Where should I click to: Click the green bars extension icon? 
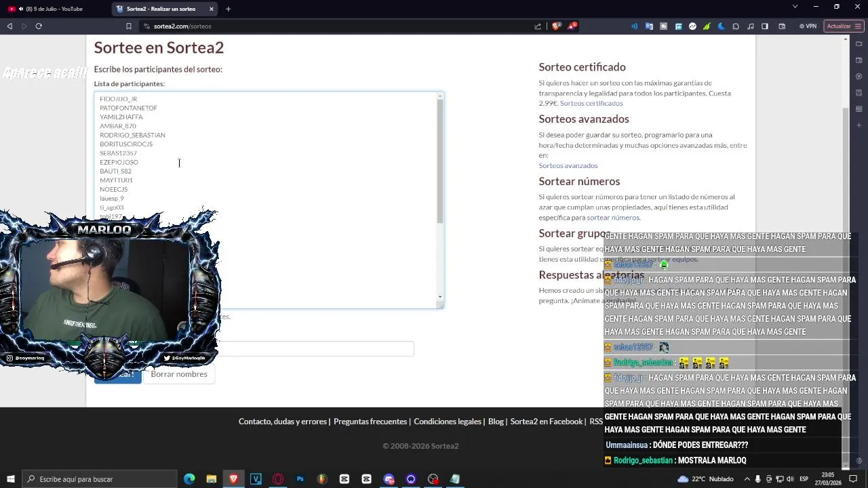pos(707,26)
